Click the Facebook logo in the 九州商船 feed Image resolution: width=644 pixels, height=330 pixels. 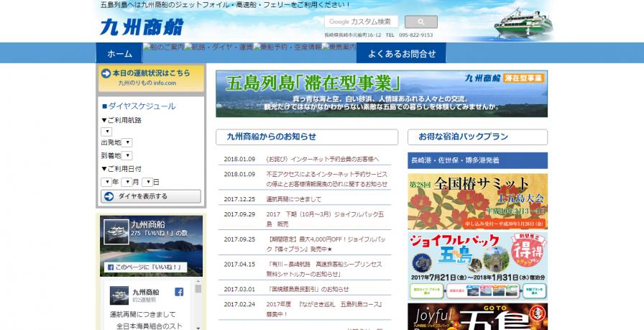click(x=179, y=292)
